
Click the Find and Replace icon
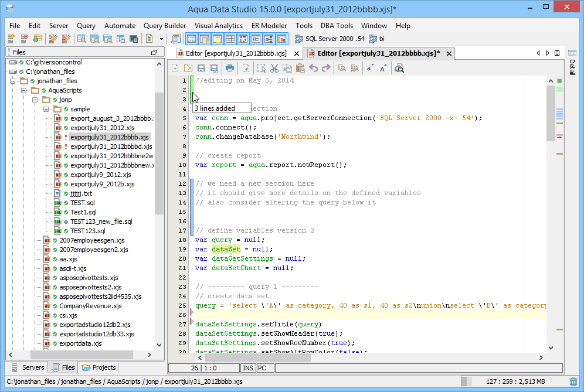355,68
